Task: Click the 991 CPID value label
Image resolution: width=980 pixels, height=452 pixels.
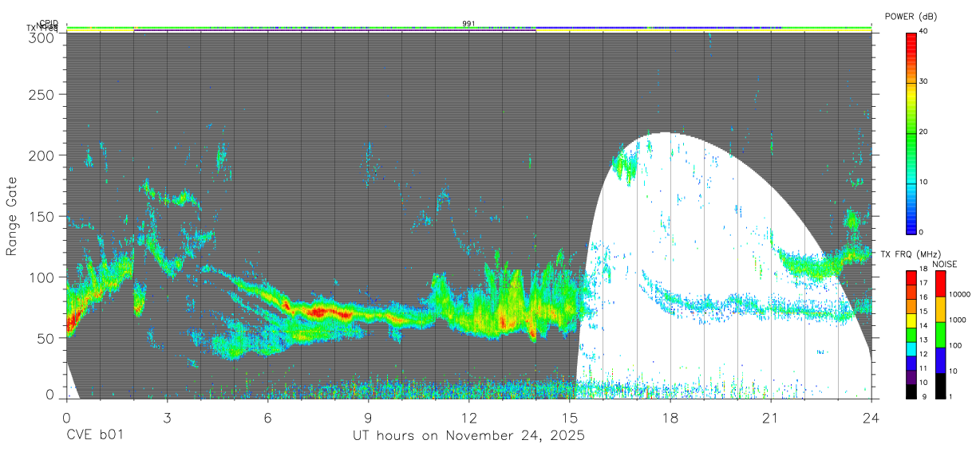Action: pyautogui.click(x=468, y=24)
